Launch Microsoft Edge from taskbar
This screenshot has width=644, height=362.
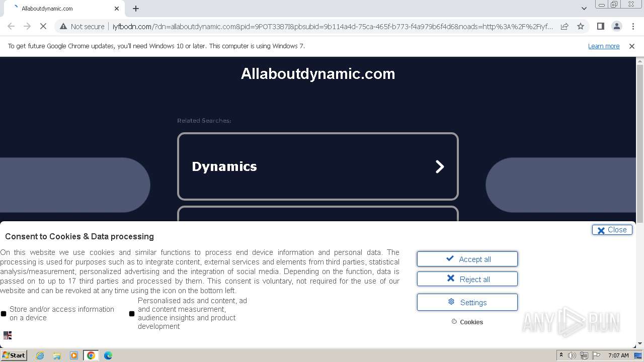coord(108,355)
